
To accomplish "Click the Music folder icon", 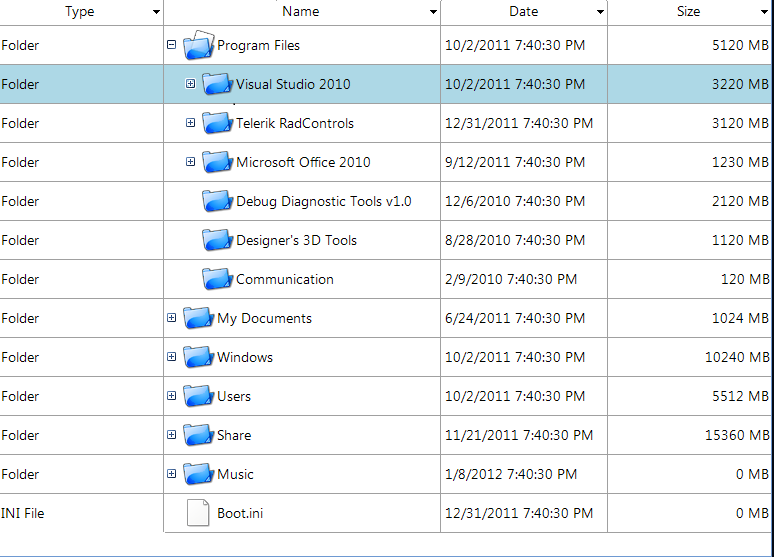I will click(x=198, y=474).
